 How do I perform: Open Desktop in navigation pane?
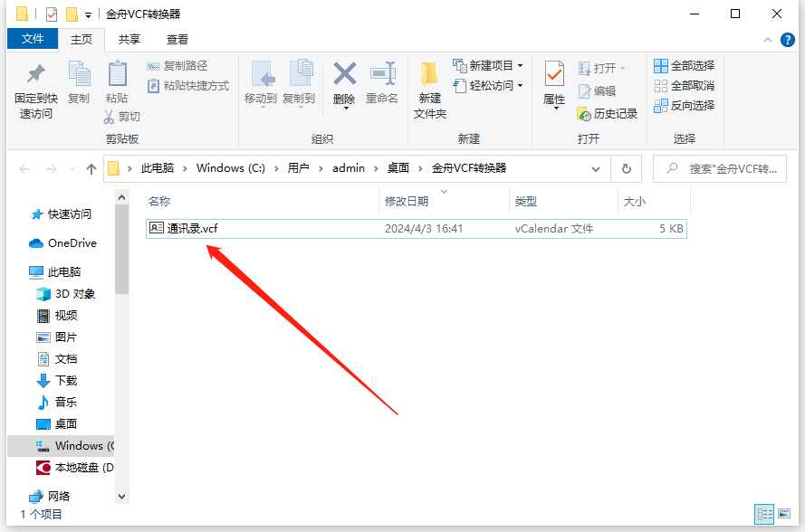57,423
